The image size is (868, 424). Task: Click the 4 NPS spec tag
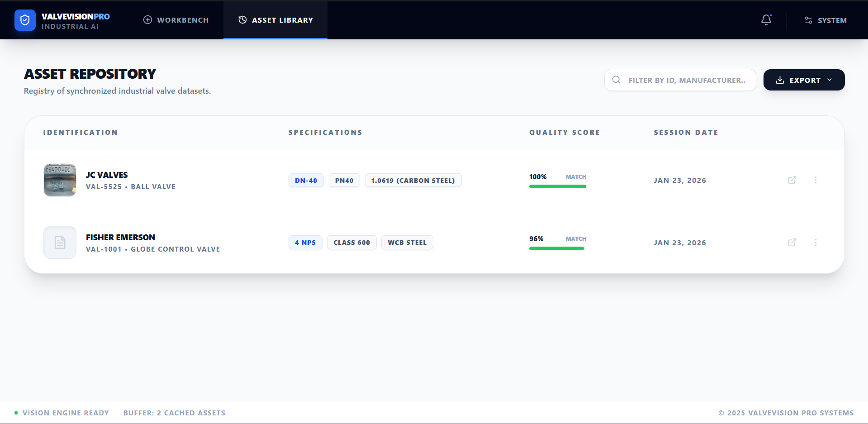(x=305, y=243)
